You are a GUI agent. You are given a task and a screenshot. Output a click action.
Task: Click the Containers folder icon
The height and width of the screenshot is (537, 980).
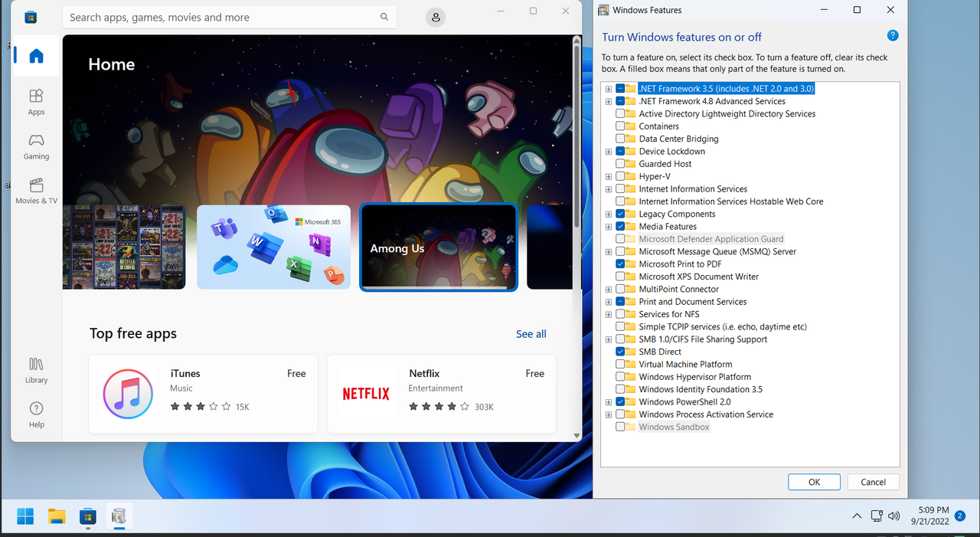(630, 126)
